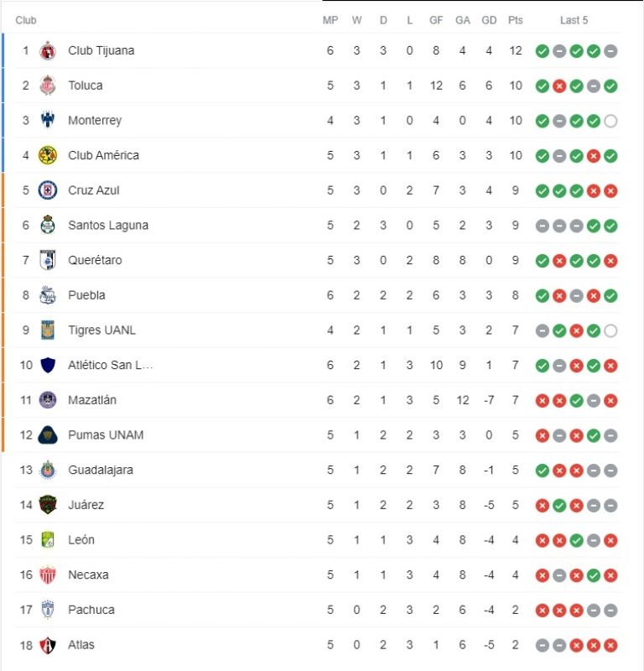The image size is (644, 671).
Task: Click the Atlas club logo
Action: click(x=48, y=645)
